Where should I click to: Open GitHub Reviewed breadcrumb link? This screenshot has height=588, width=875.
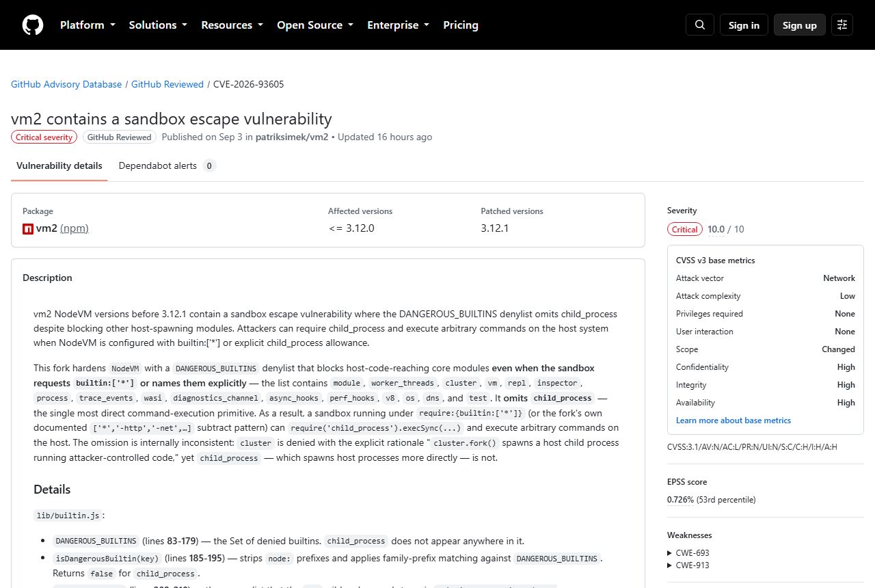coord(167,84)
